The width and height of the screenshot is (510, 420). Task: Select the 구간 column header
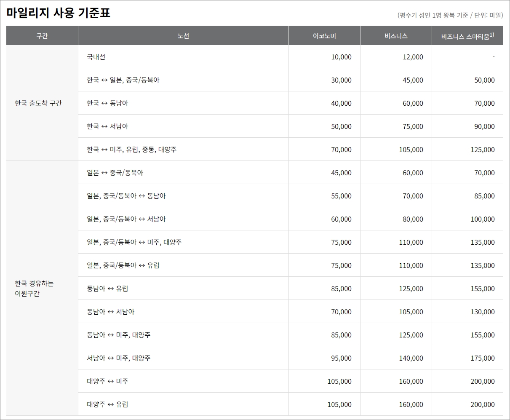[42, 35]
